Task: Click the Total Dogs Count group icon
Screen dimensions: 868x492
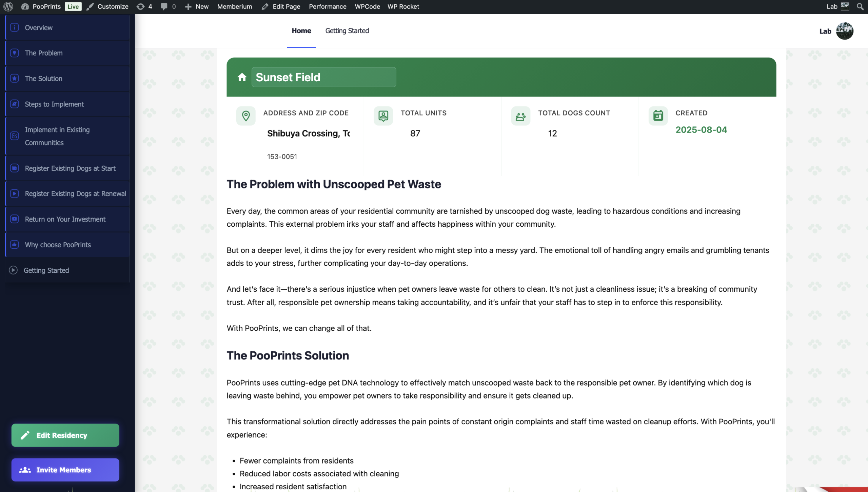Action: click(x=520, y=116)
